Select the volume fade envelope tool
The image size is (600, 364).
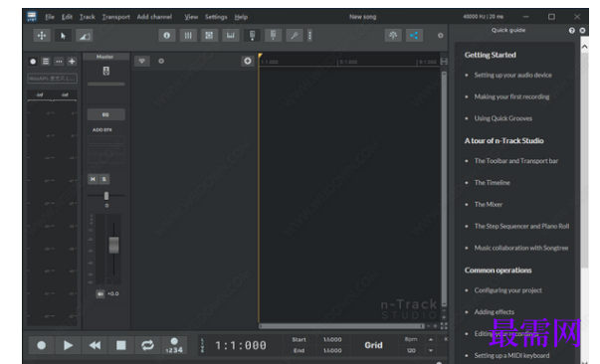[x=85, y=36]
